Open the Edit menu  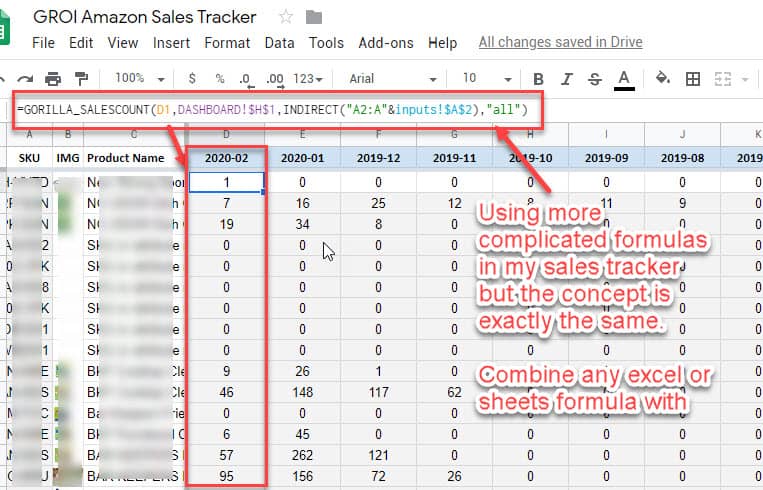81,43
